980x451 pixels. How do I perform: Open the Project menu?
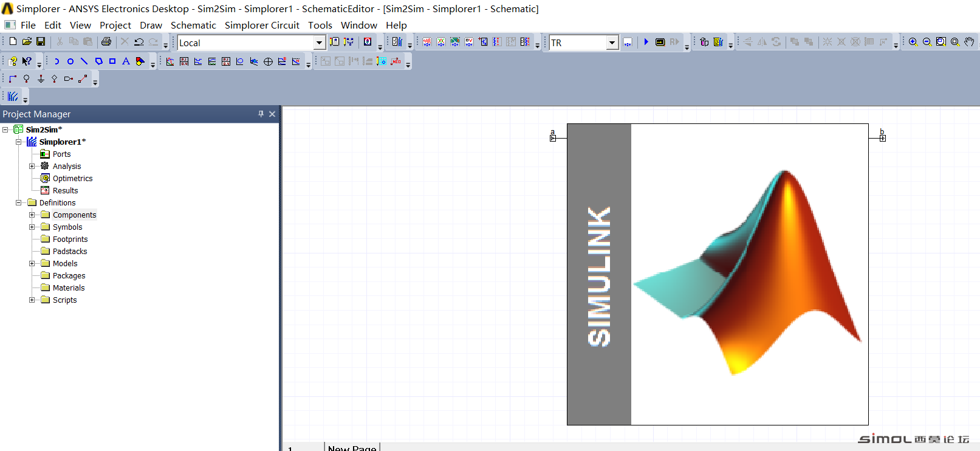115,25
